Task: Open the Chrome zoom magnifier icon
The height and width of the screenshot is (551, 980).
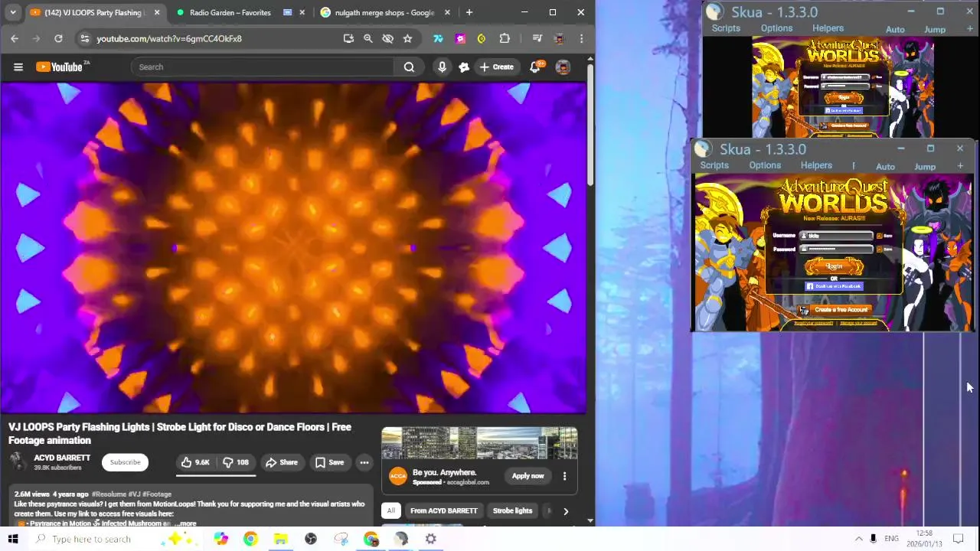Action: tap(368, 38)
